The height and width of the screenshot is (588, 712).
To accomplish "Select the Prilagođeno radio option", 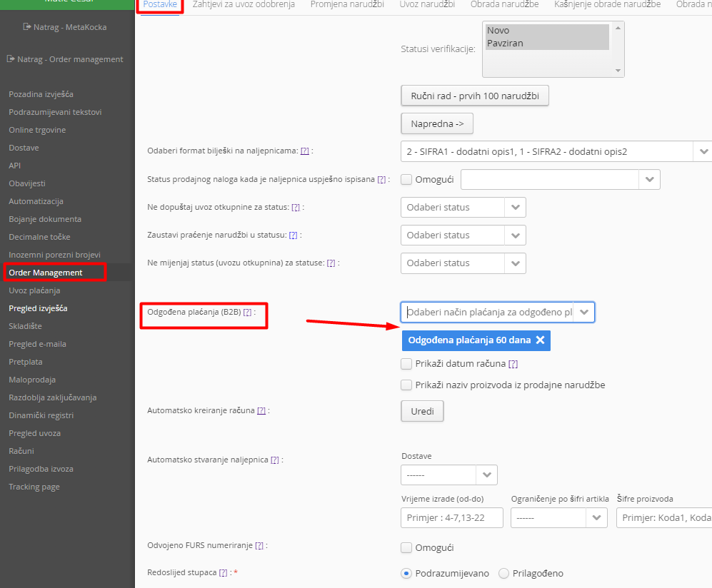I will tap(503, 574).
